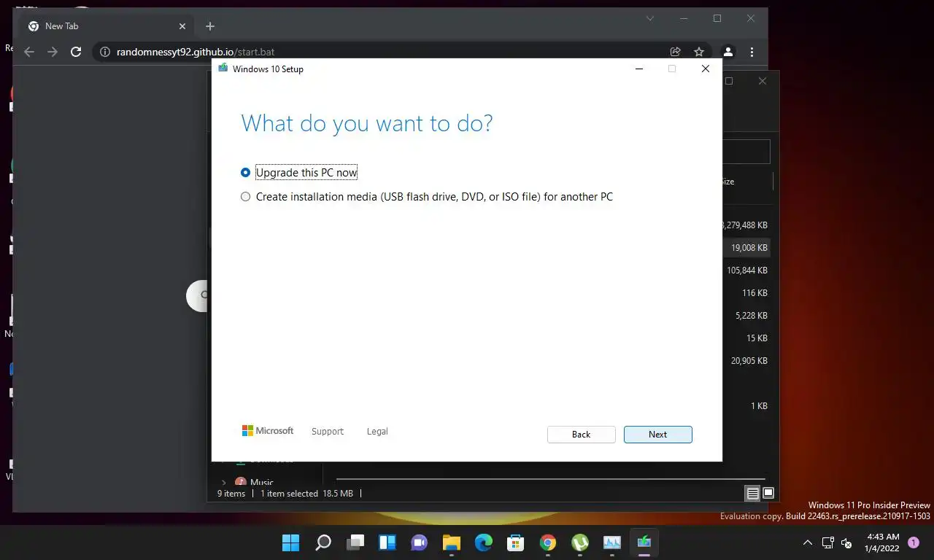The image size is (934, 560).
Task: View site information icon in address bar
Action: point(104,52)
